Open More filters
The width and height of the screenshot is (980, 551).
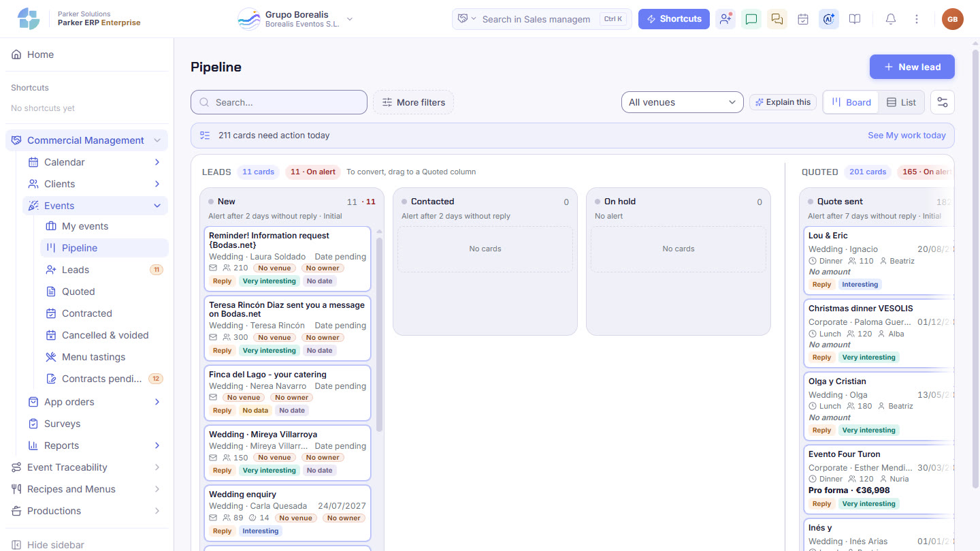click(x=413, y=102)
